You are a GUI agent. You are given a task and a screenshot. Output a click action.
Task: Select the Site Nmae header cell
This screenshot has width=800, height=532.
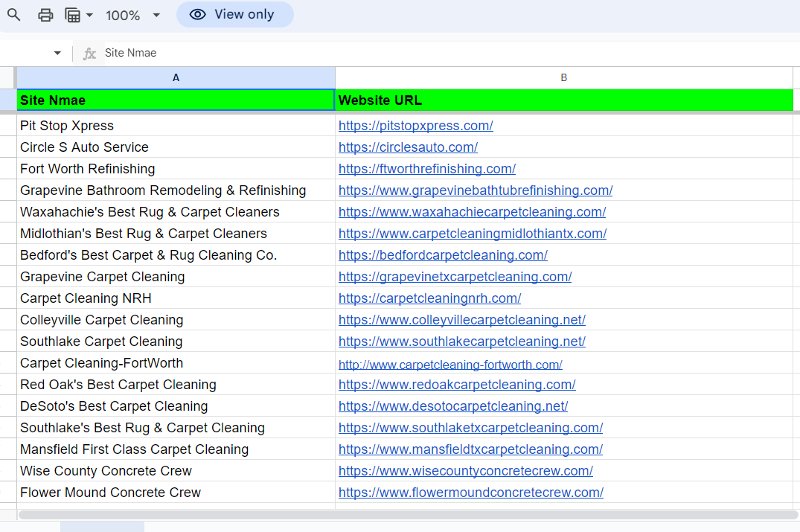point(176,100)
